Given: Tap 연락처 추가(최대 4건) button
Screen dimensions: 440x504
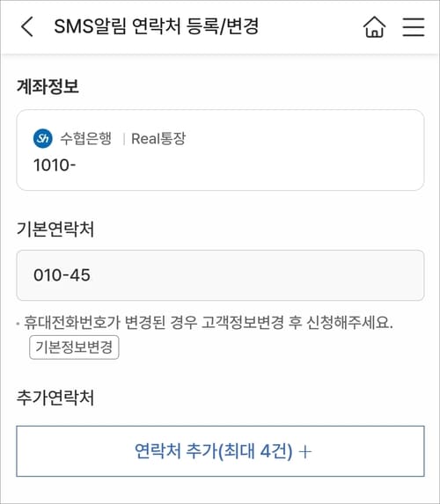Looking at the screenshot, I should coord(220,451).
